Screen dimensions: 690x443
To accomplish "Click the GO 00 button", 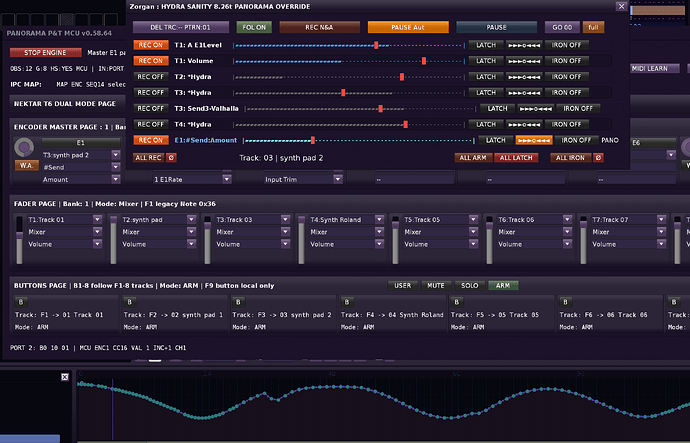I will 562,27.
